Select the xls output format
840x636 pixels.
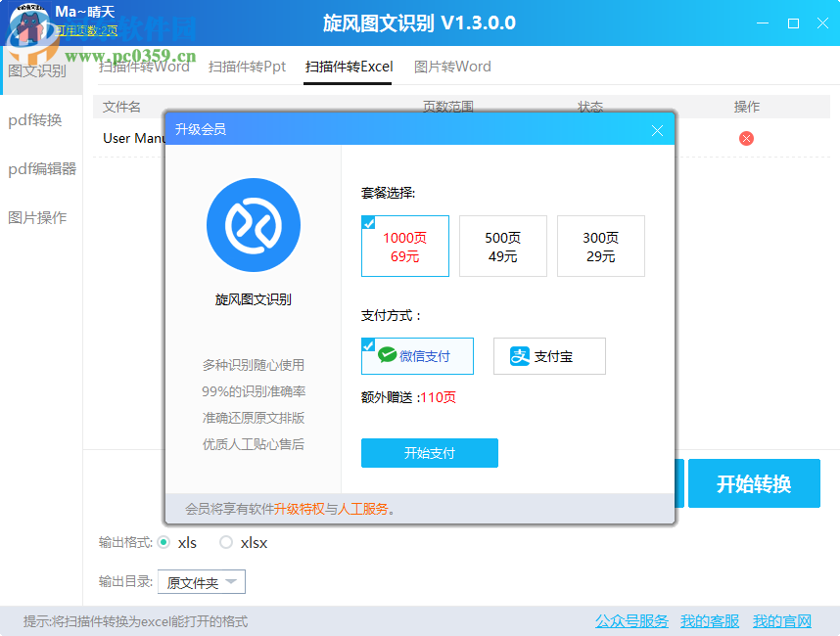(x=166, y=542)
